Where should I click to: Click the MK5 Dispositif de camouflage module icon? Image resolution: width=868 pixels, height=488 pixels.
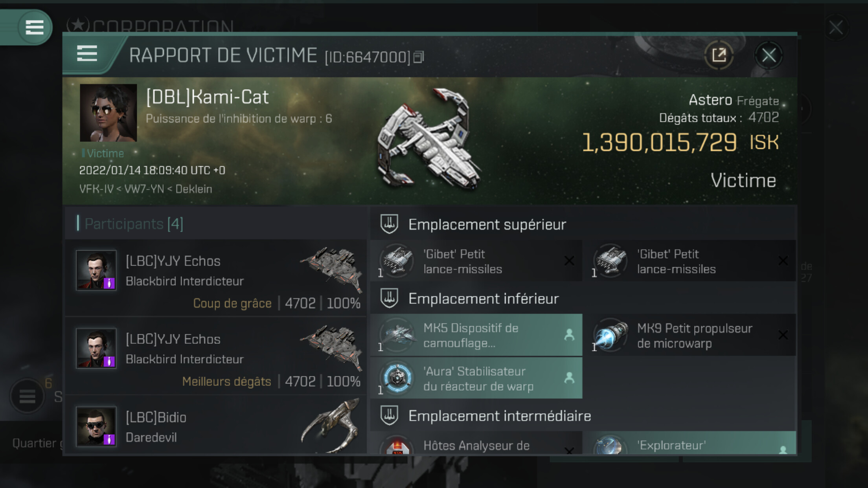tap(397, 335)
